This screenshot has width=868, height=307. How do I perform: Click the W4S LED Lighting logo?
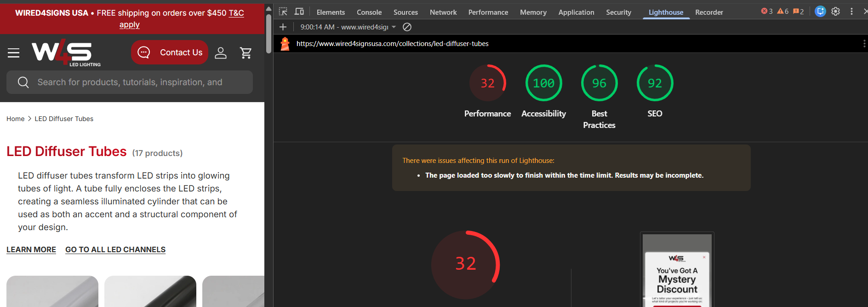tap(66, 52)
